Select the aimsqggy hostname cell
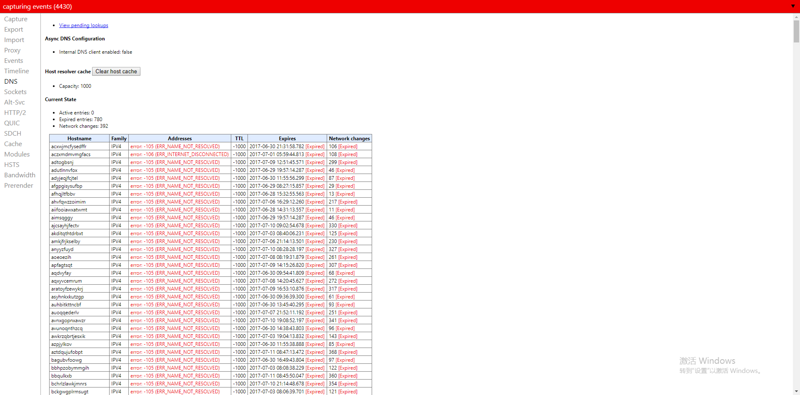Viewport: 800px width, 395px height. tap(79, 217)
